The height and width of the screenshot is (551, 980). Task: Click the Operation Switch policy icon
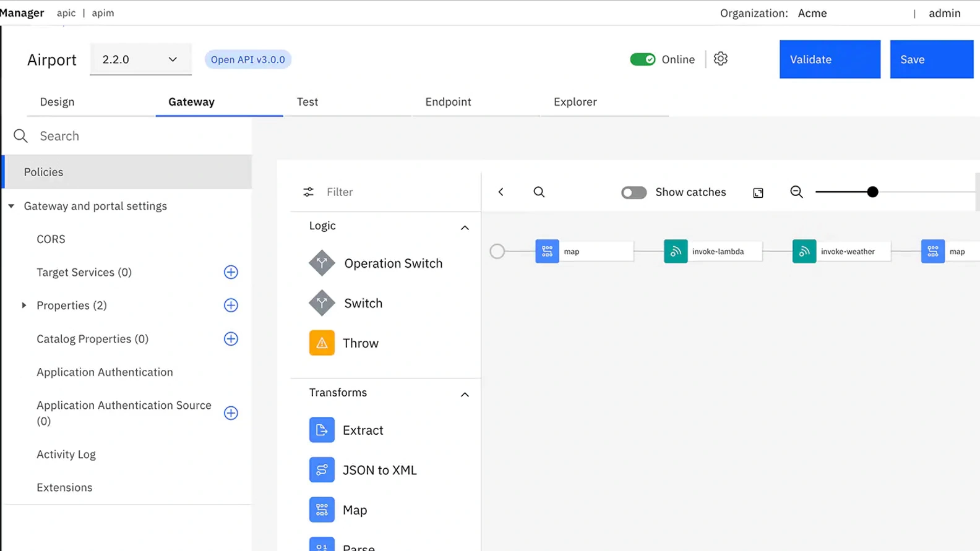(322, 263)
